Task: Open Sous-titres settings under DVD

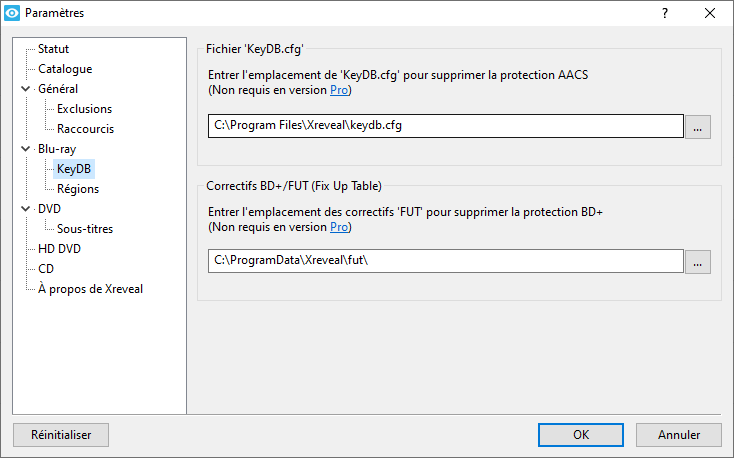Action: [x=85, y=229]
